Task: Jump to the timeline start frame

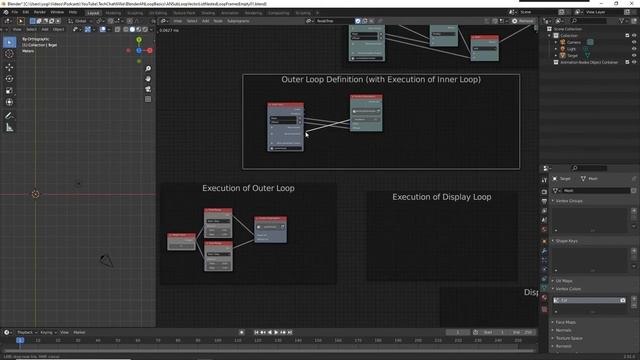Action: tap(256, 332)
